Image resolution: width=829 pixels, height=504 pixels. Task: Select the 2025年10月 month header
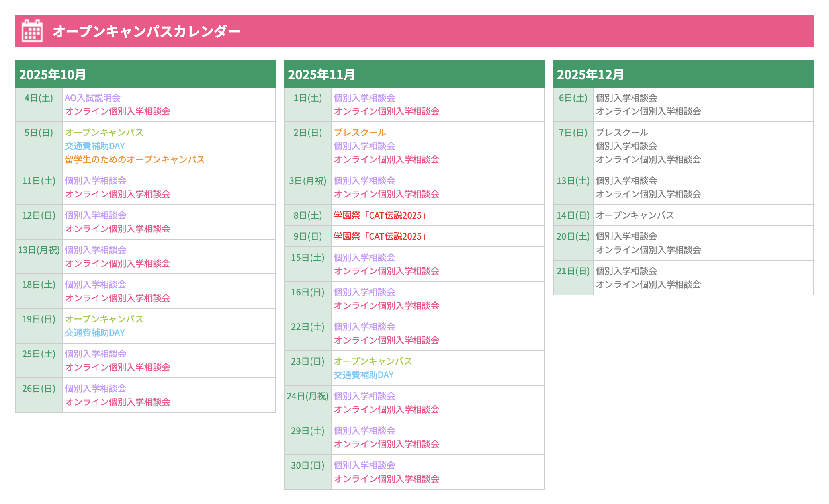(x=53, y=74)
